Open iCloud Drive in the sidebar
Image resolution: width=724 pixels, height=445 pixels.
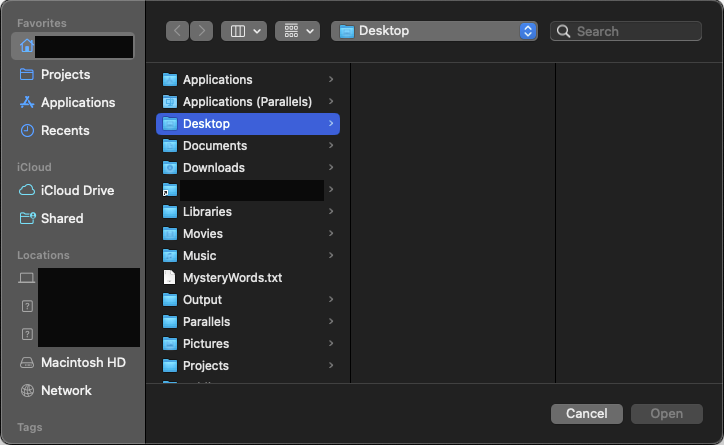77,191
